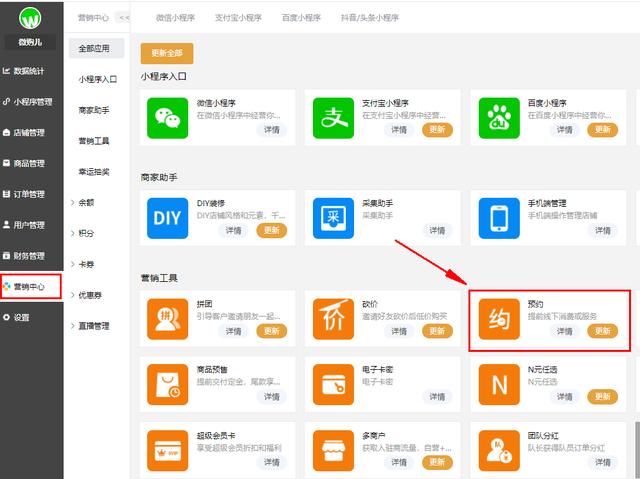Click 详情 for 电子卡密
Screen dimensions: 640x479
(x=437, y=396)
